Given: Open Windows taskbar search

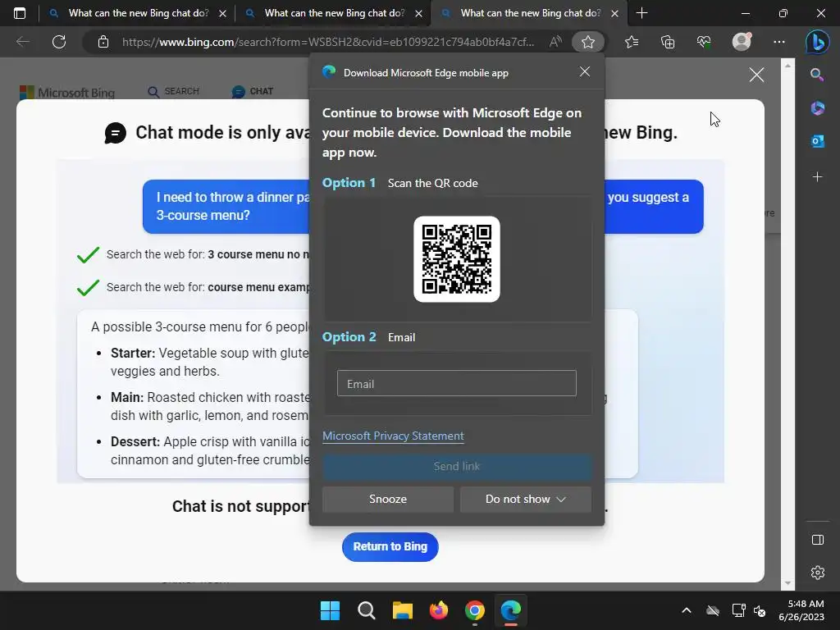Looking at the screenshot, I should (x=367, y=610).
